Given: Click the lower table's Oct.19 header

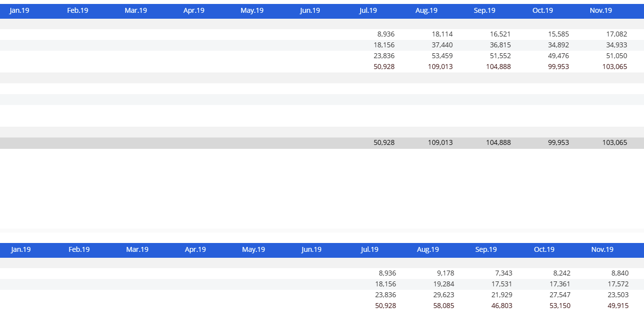Looking at the screenshot, I should click(544, 249).
